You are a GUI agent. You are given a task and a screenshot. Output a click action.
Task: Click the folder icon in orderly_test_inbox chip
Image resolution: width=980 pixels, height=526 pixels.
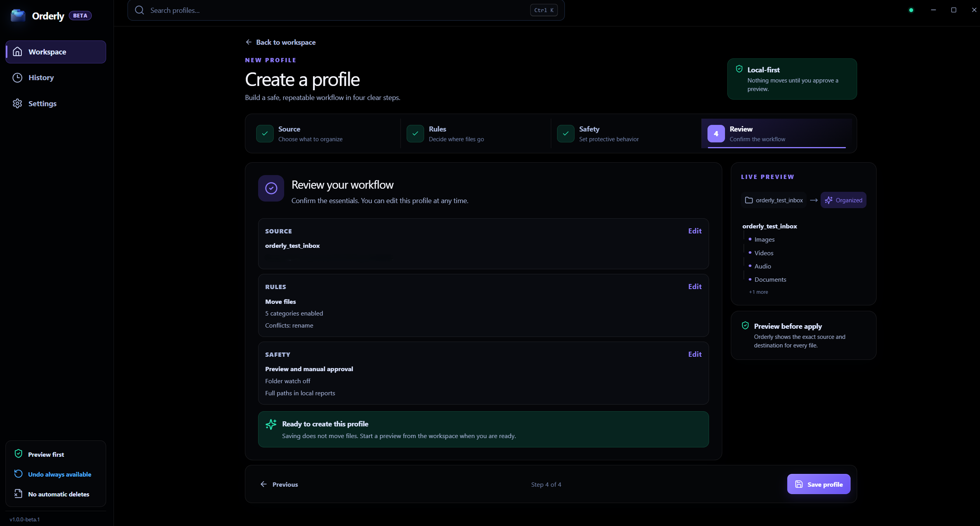749,200
